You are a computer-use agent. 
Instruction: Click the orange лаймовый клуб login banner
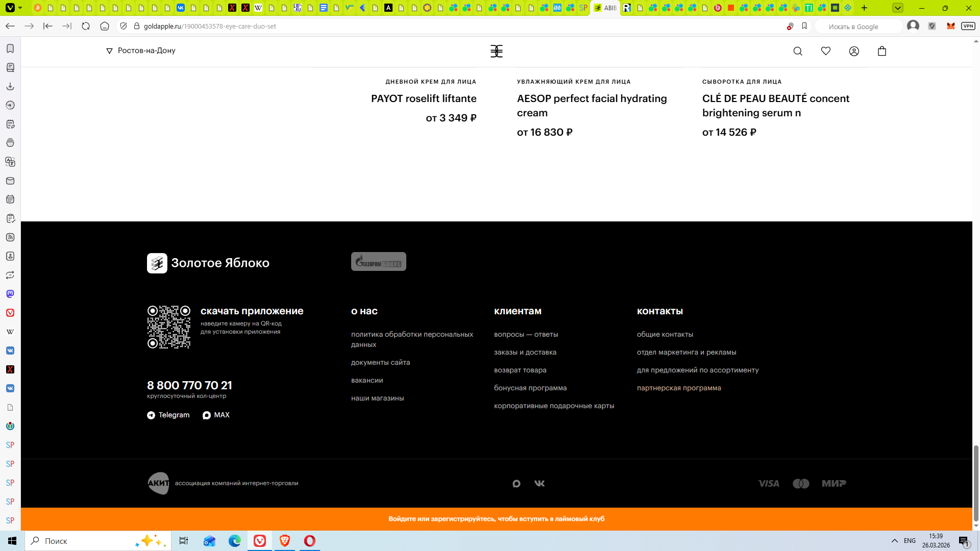pyautogui.click(x=496, y=519)
